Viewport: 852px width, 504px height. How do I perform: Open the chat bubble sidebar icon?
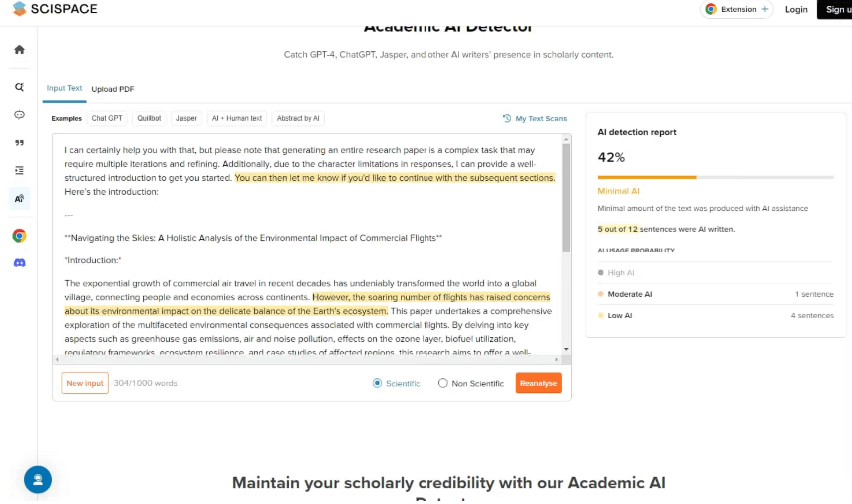pyautogui.click(x=19, y=115)
